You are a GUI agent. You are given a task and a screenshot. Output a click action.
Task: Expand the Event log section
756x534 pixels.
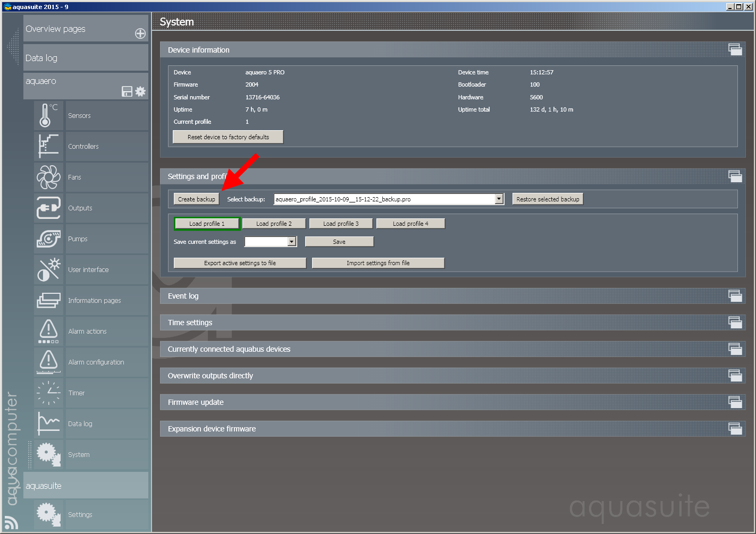[735, 296]
